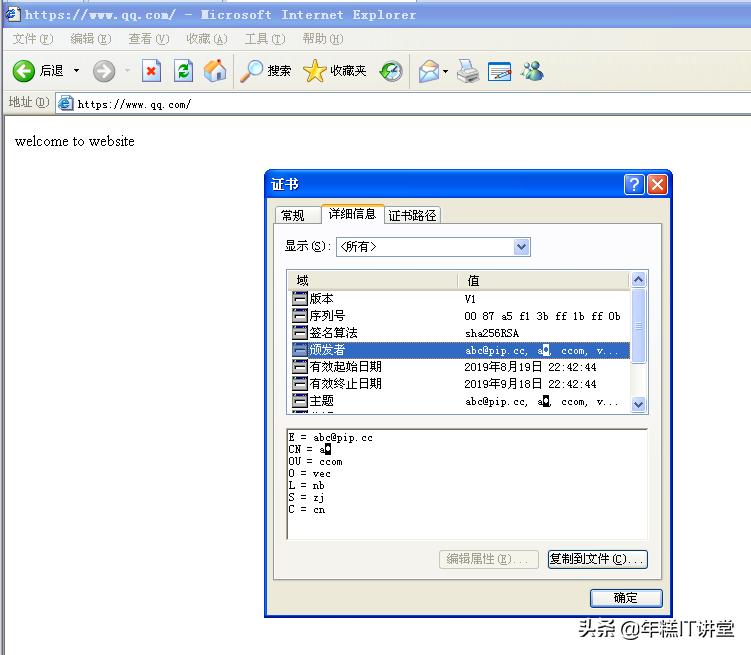Close the certificate dialog with red X
The height and width of the screenshot is (655, 751).
click(x=658, y=184)
